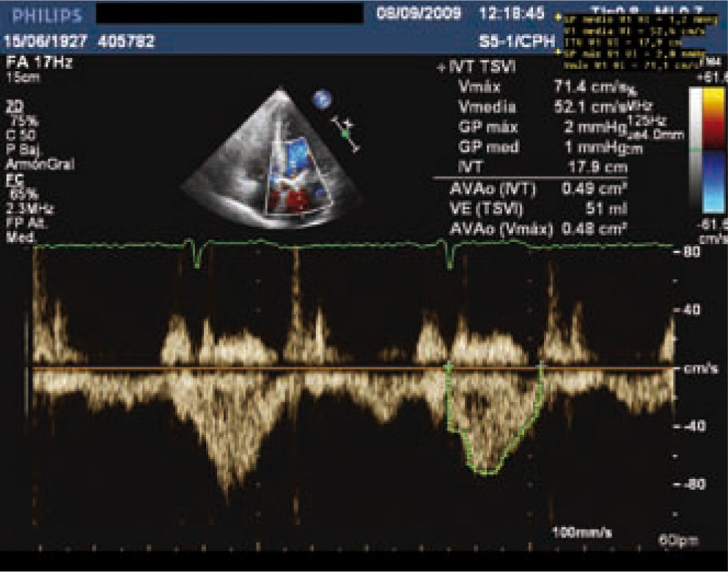
Task: Click the green caliper at trace end
Action: coord(542,364)
